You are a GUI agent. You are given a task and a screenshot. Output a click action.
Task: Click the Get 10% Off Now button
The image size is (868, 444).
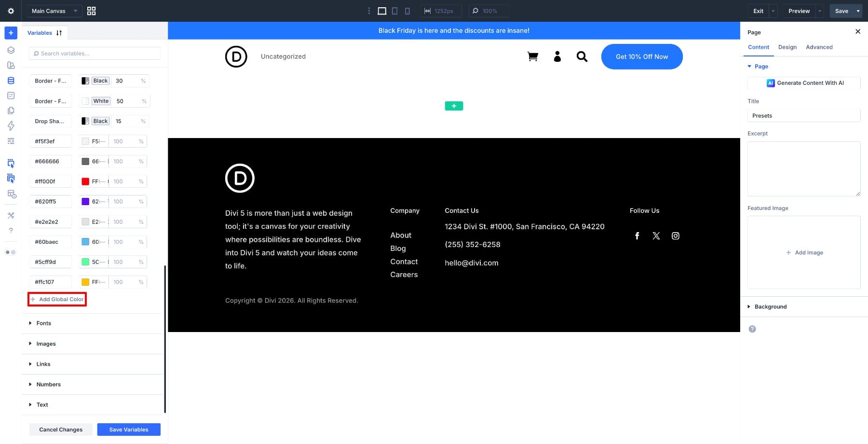click(642, 56)
